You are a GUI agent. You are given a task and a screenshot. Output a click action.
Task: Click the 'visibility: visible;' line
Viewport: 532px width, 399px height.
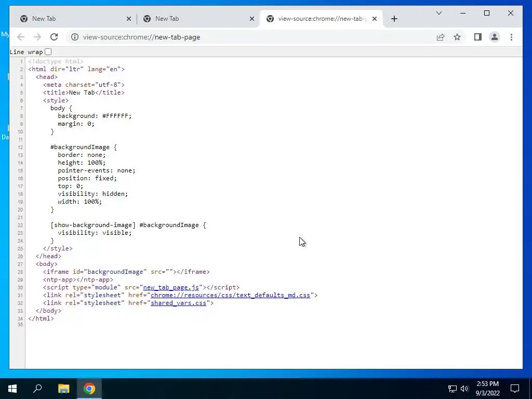pyautogui.click(x=95, y=233)
